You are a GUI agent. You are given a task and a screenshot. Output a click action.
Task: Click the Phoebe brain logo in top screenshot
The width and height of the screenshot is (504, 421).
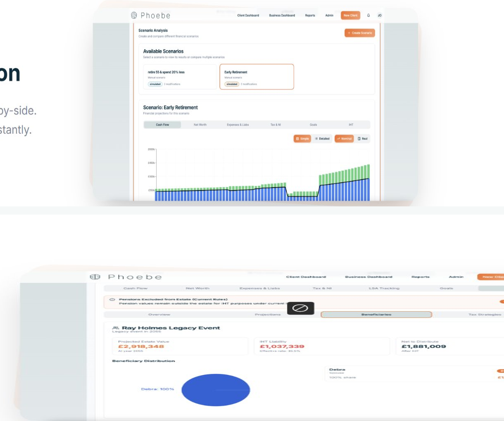134,15
